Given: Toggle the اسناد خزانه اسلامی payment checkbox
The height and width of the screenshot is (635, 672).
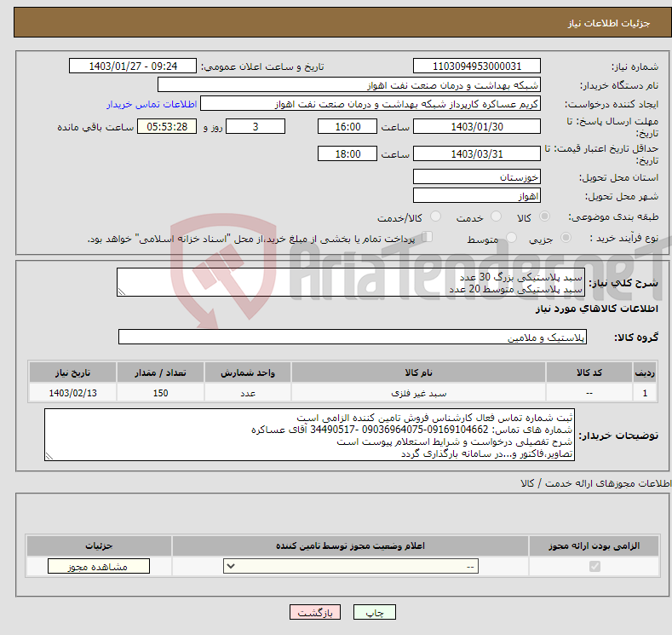Looking at the screenshot, I should (x=428, y=237).
